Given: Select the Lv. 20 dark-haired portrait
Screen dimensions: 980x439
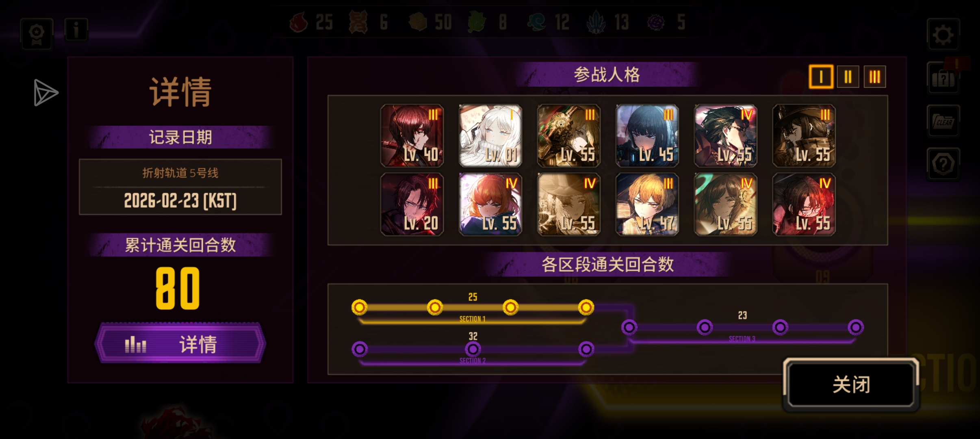Looking at the screenshot, I should [412, 204].
